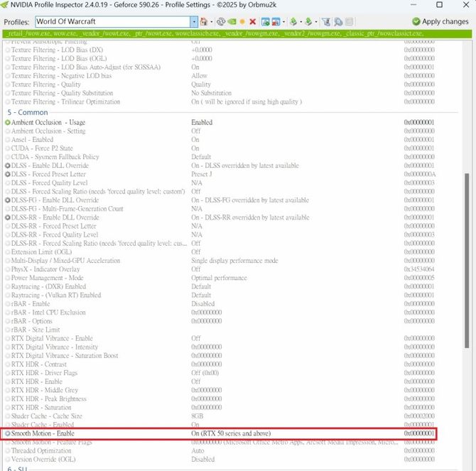The height and width of the screenshot is (471, 476).
Task: Open the export profiles dropdown arrow
Action: pyautogui.click(x=301, y=21)
